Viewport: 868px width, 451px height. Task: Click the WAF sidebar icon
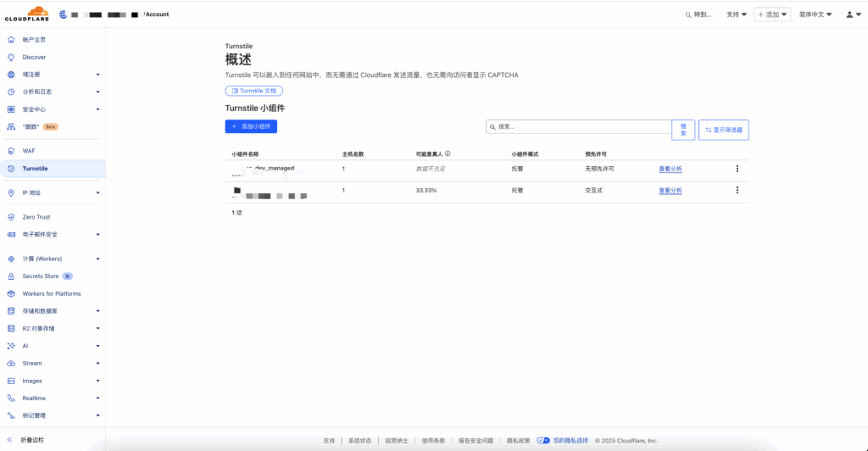11,151
